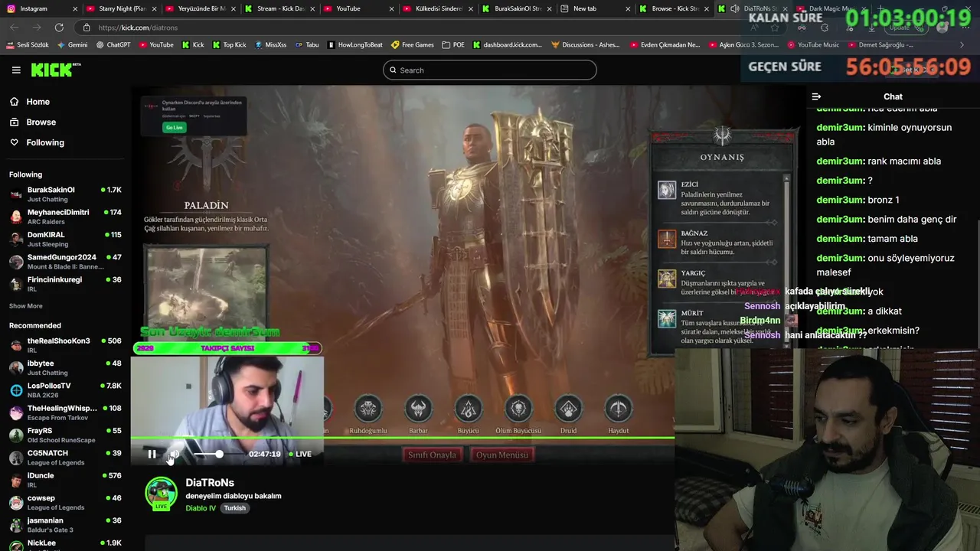Click the Bağnaz playstyle icon
This screenshot has height=551, width=980.
pyautogui.click(x=667, y=239)
